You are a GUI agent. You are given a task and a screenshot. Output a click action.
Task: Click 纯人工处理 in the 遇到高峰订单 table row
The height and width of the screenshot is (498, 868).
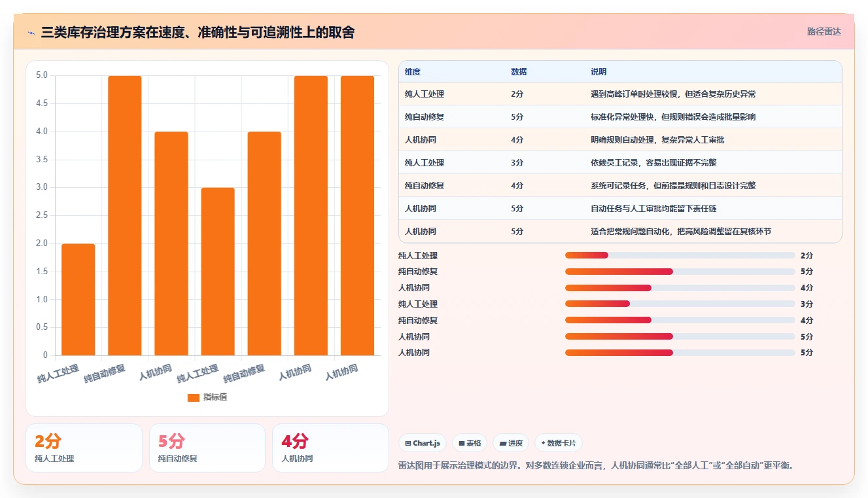[x=425, y=94]
